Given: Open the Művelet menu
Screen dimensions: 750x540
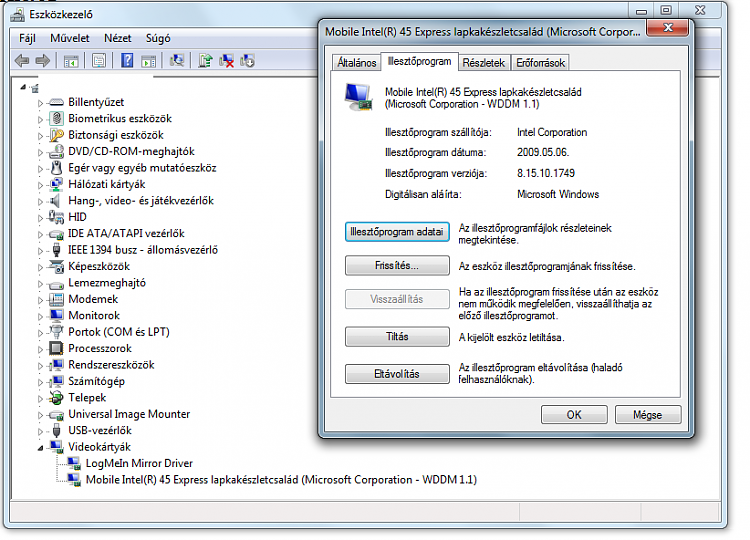Looking at the screenshot, I should 70,38.
